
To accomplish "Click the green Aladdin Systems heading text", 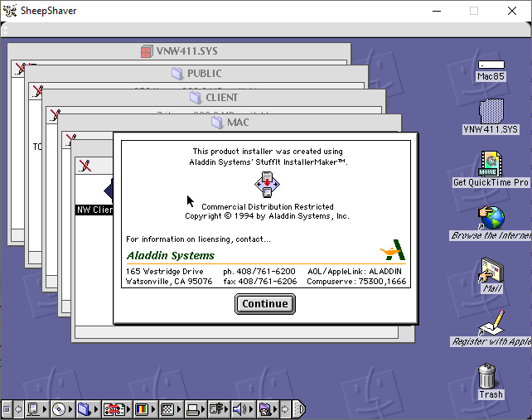I will (x=171, y=255).
